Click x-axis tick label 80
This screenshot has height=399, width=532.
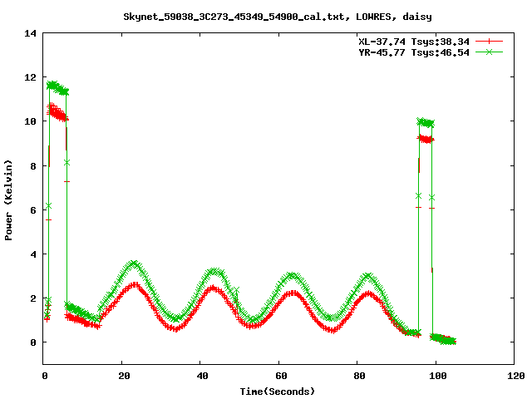tap(359, 376)
